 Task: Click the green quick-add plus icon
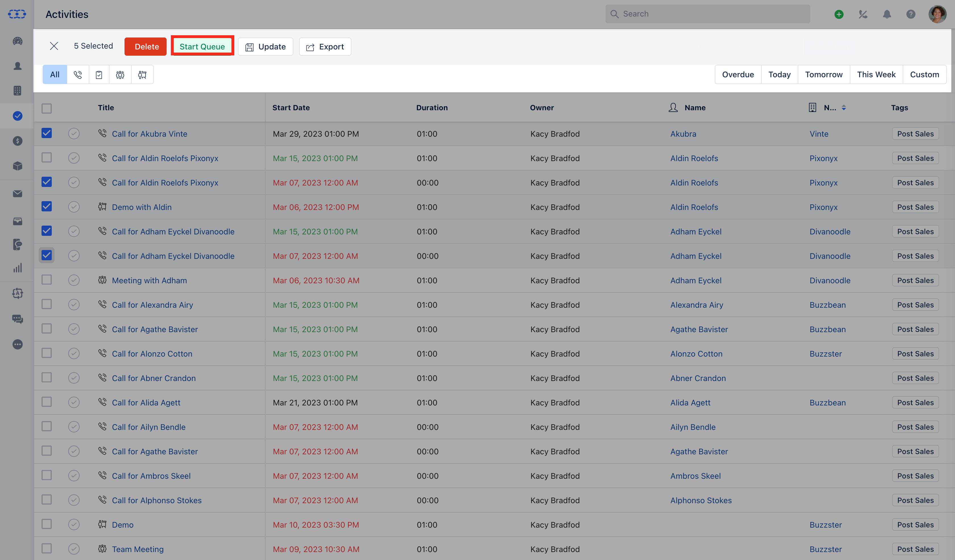(x=839, y=14)
